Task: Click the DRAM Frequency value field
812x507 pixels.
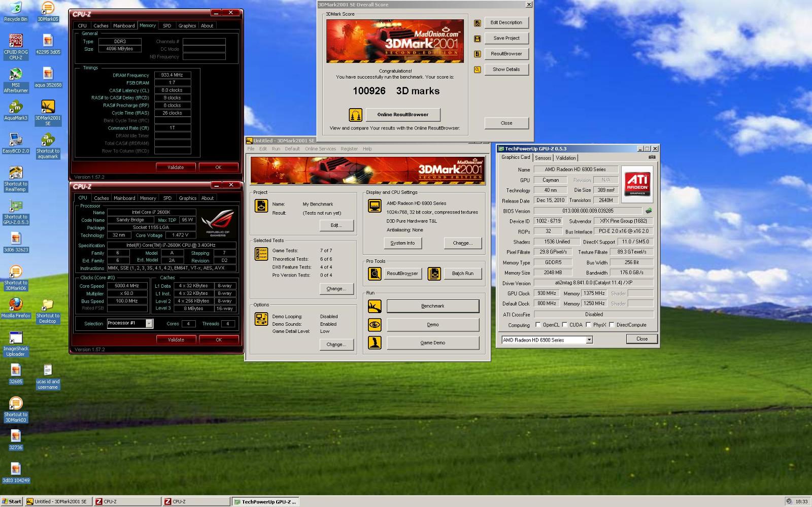Action: coord(173,75)
